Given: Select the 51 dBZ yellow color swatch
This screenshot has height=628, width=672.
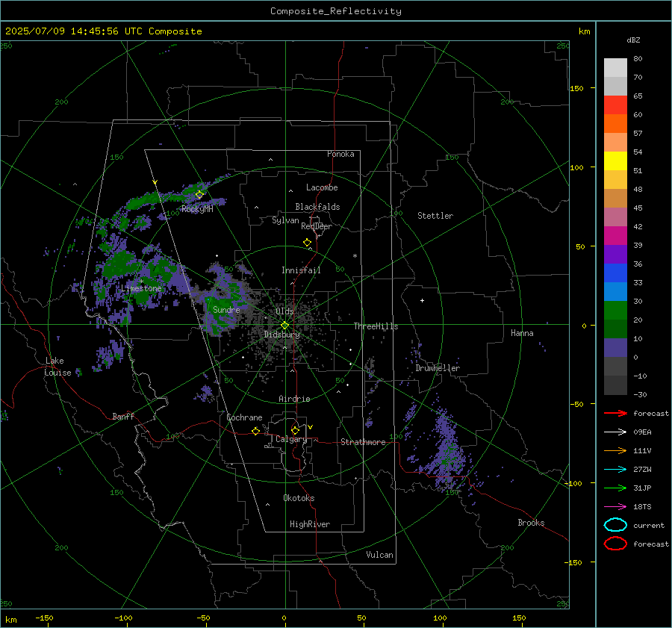Looking at the screenshot, I should point(615,161).
